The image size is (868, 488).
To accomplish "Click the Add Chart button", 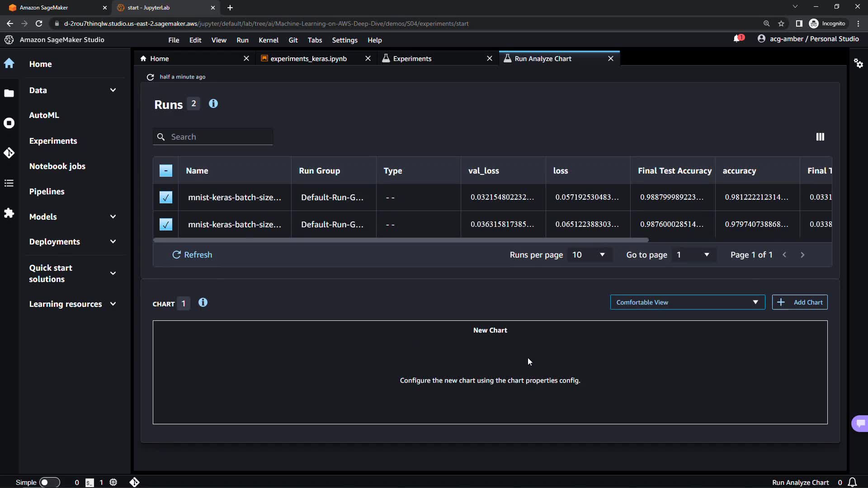I will 800,302.
